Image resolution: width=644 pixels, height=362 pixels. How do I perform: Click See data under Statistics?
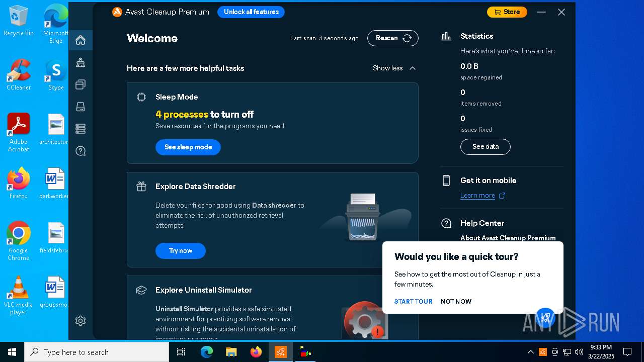[x=486, y=147]
